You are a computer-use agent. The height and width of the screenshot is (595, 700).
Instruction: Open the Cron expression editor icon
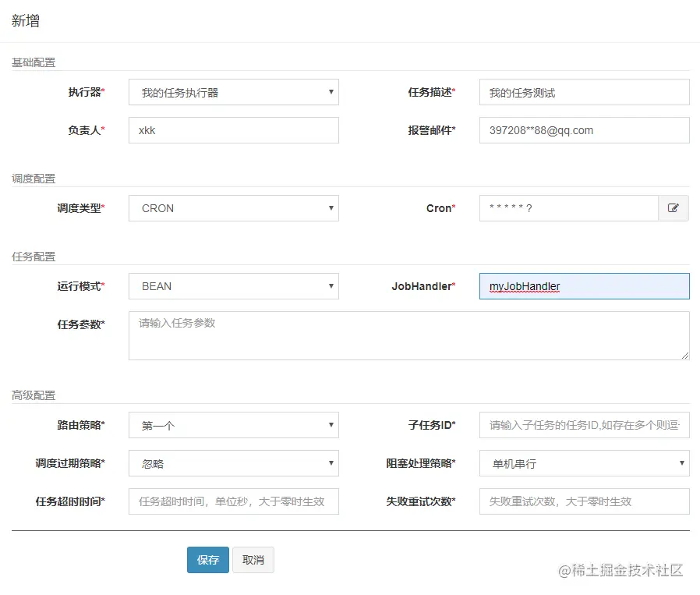tap(673, 207)
